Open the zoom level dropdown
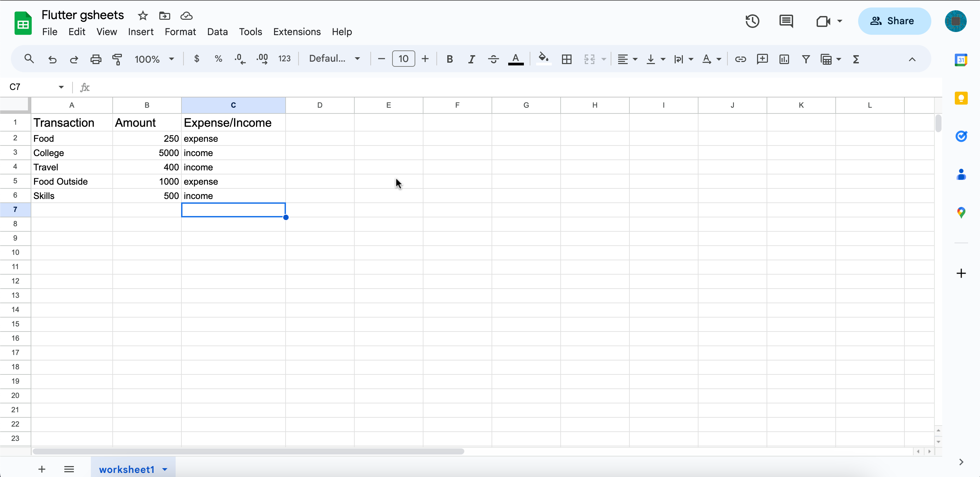 click(x=154, y=59)
